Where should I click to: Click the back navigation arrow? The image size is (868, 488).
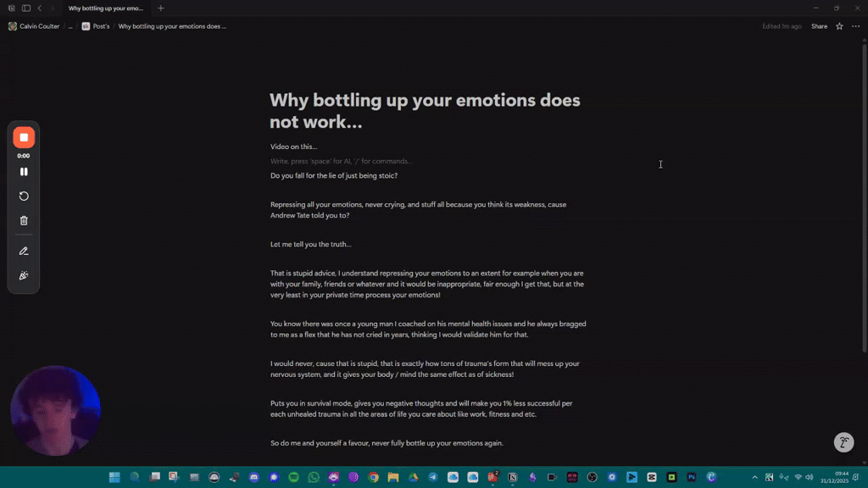click(x=40, y=8)
